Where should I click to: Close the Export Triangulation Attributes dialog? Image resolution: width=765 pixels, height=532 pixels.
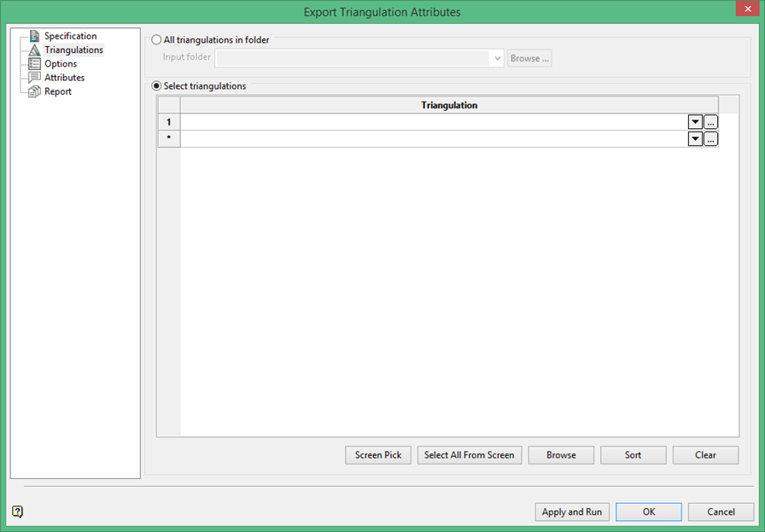747,9
